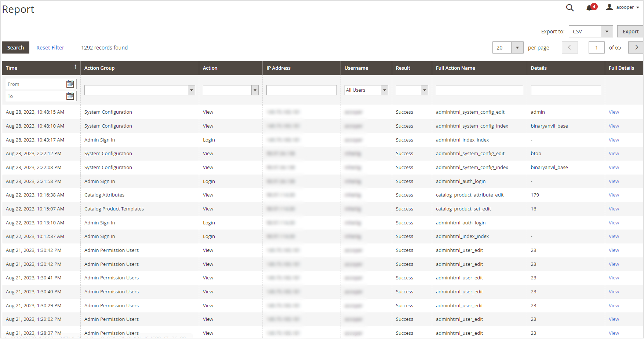Click the Full Action Name filter field

(479, 90)
